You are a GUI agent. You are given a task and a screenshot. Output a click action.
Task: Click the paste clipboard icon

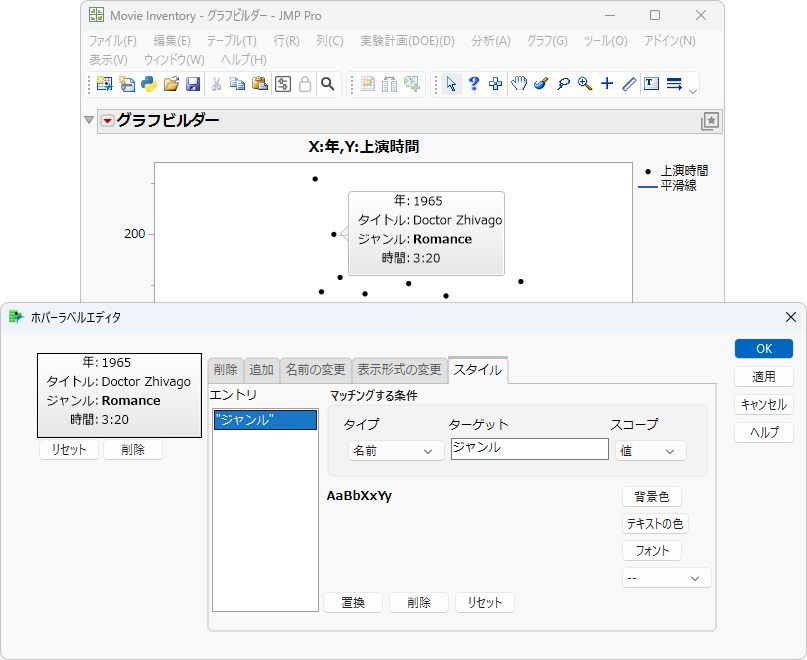pos(260,83)
